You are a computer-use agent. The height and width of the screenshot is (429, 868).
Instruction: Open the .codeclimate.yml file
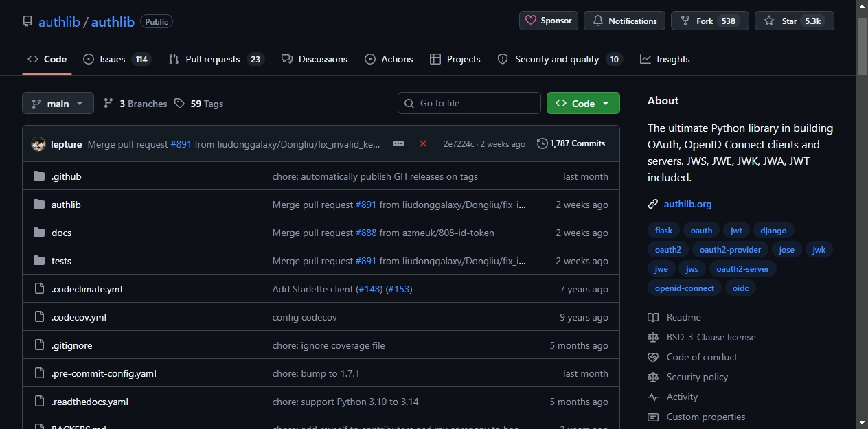coord(87,289)
